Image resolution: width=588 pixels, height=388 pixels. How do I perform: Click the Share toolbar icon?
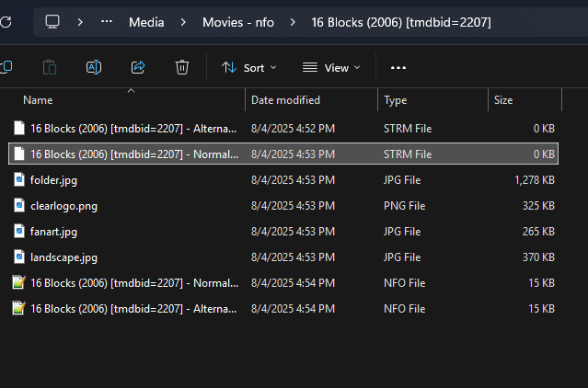coord(138,67)
